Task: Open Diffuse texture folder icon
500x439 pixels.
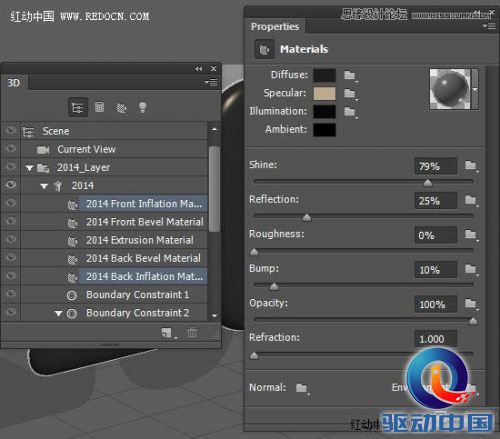Action: (350, 75)
